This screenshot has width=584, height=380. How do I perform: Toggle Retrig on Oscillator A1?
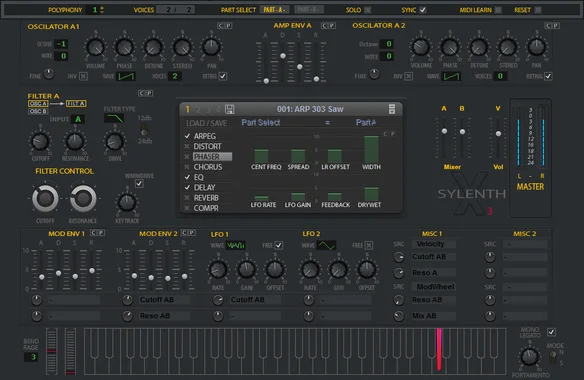pos(223,76)
